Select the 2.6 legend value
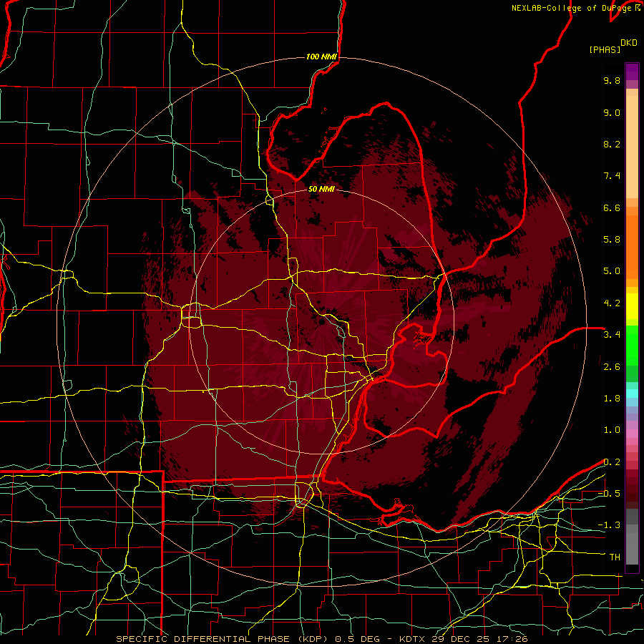644x644 pixels. (x=612, y=367)
